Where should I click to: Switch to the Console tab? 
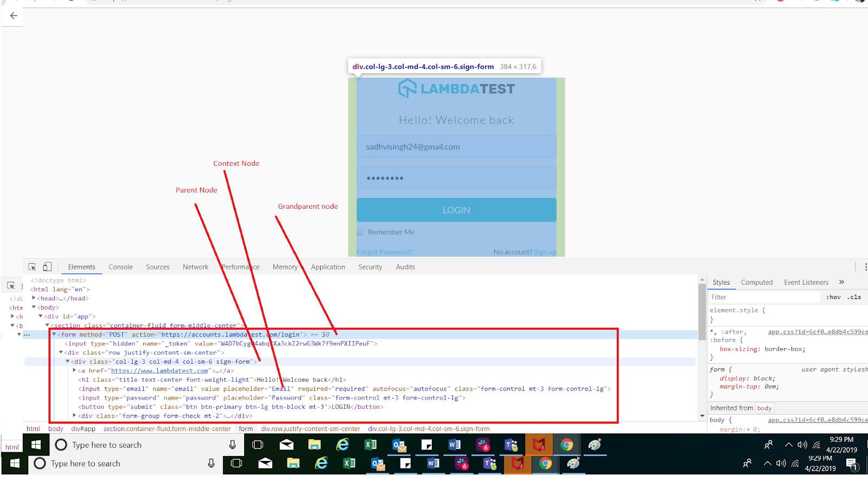(x=120, y=267)
